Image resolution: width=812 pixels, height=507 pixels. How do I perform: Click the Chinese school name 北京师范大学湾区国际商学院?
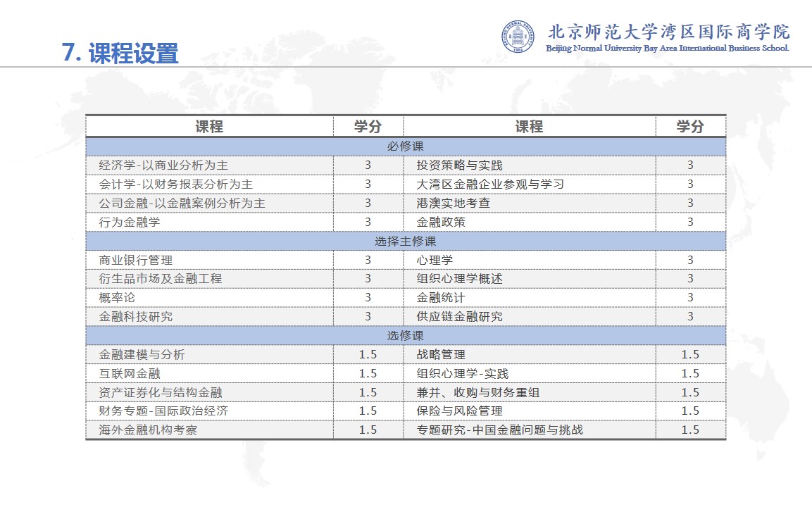[x=668, y=32]
